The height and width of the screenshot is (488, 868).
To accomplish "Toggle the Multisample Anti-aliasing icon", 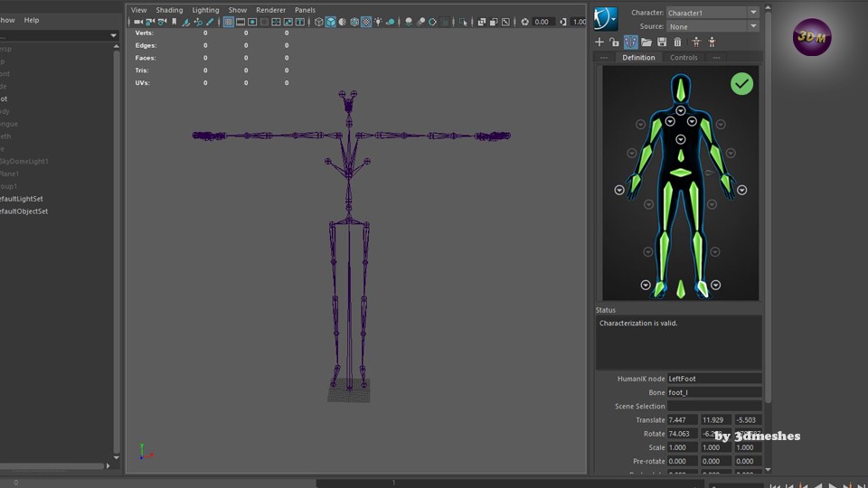I will 433,22.
